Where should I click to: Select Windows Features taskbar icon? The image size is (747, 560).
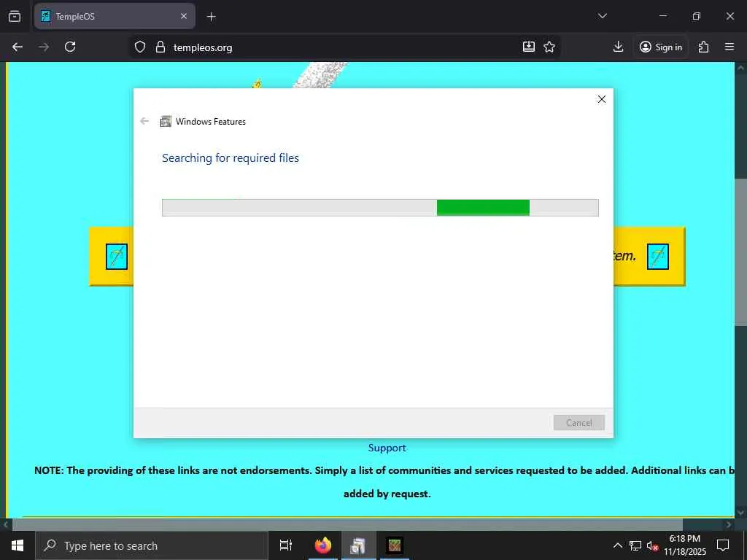[x=358, y=545]
